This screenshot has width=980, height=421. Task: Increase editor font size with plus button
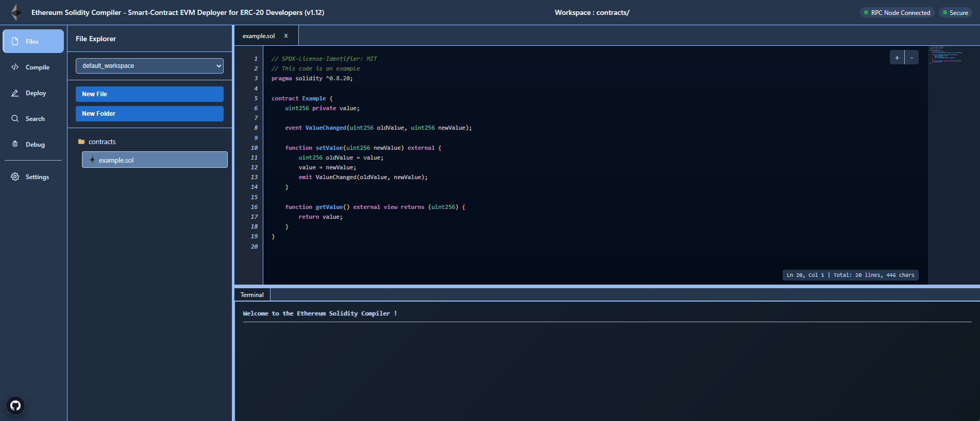coord(897,57)
